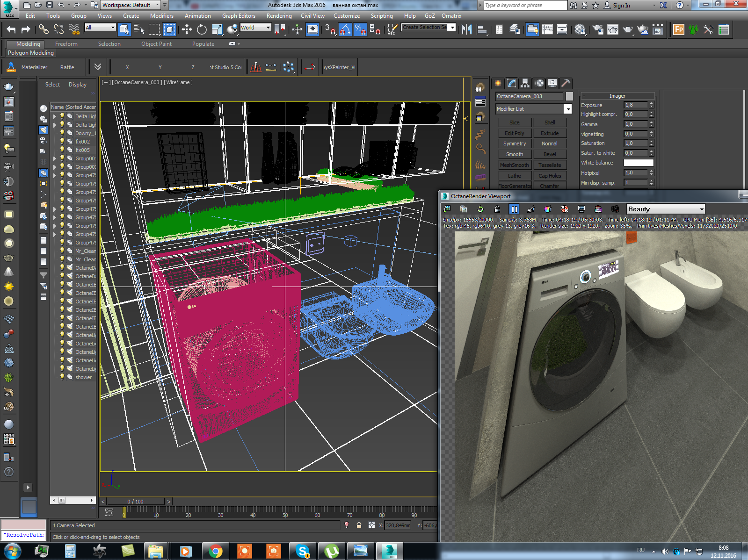The width and height of the screenshot is (748, 560).
Task: Click the Select and Link chain icon
Action: [44, 29]
